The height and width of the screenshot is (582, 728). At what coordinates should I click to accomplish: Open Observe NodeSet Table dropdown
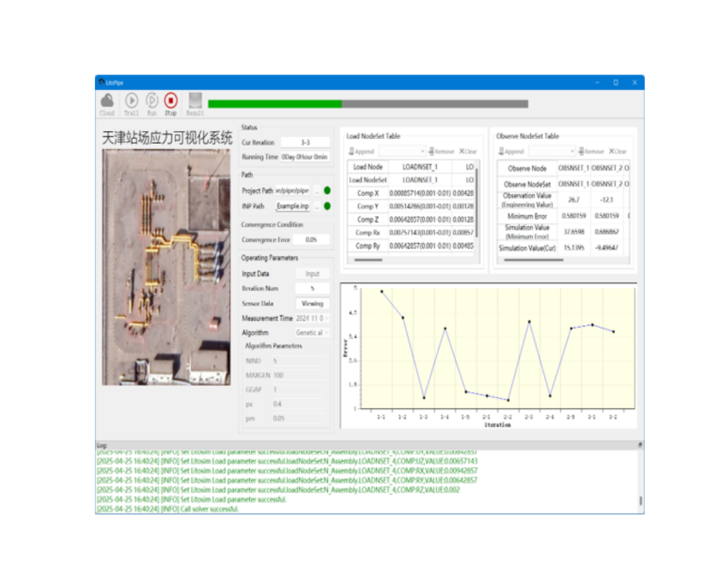pos(552,151)
